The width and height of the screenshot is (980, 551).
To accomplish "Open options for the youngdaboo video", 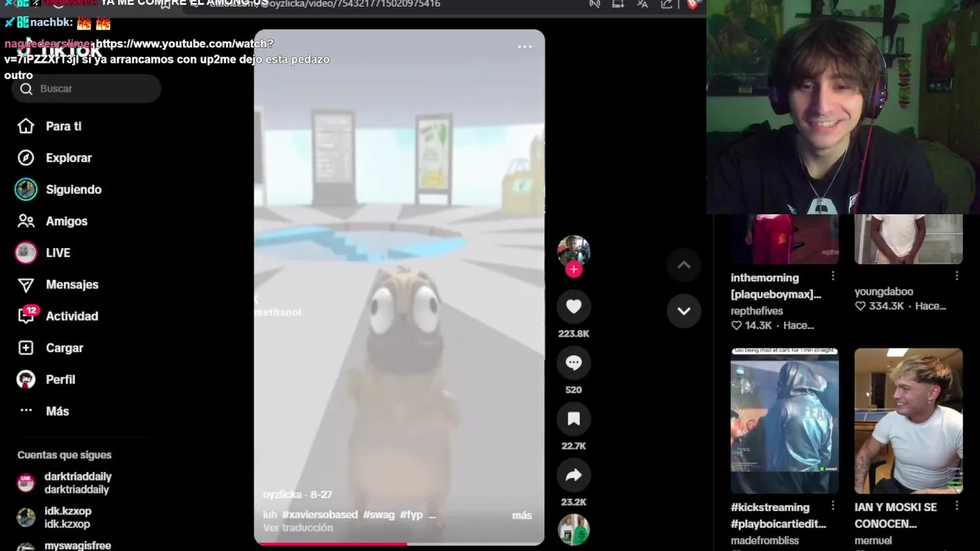I will point(957,277).
